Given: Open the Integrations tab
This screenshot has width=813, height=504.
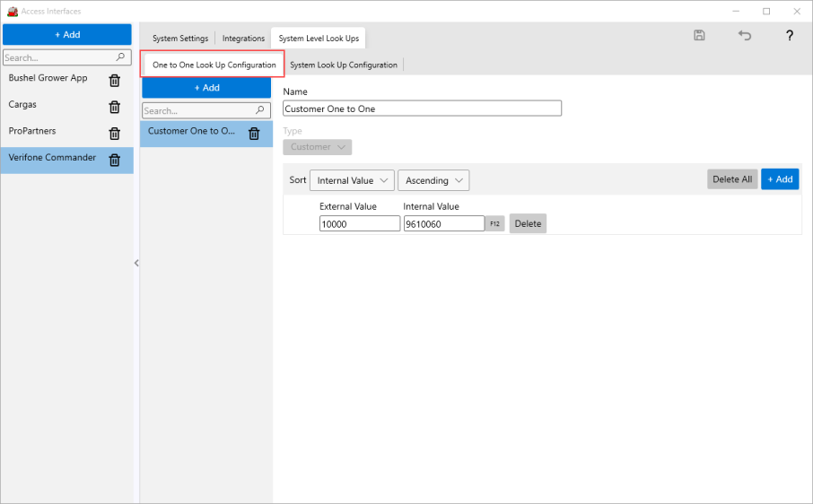Looking at the screenshot, I should coord(243,39).
